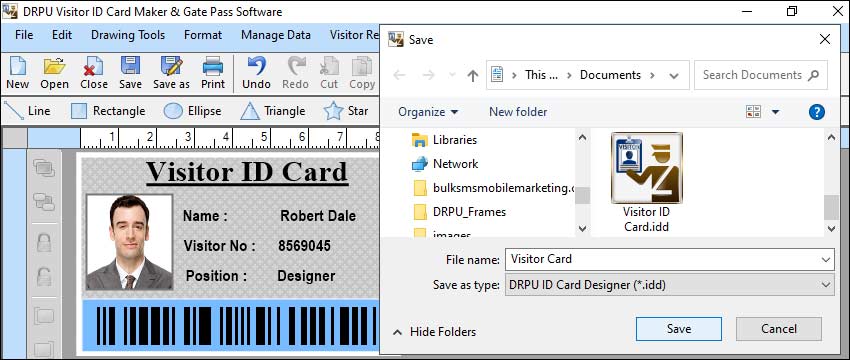Image resolution: width=850 pixels, height=360 pixels.
Task: Expand the File name dropdown arrow
Action: pyautogui.click(x=826, y=260)
